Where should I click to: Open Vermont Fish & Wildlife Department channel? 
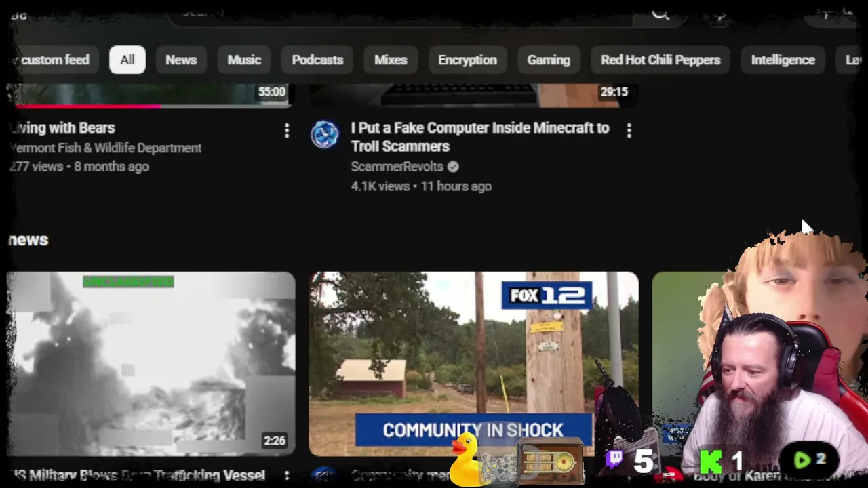click(106, 148)
